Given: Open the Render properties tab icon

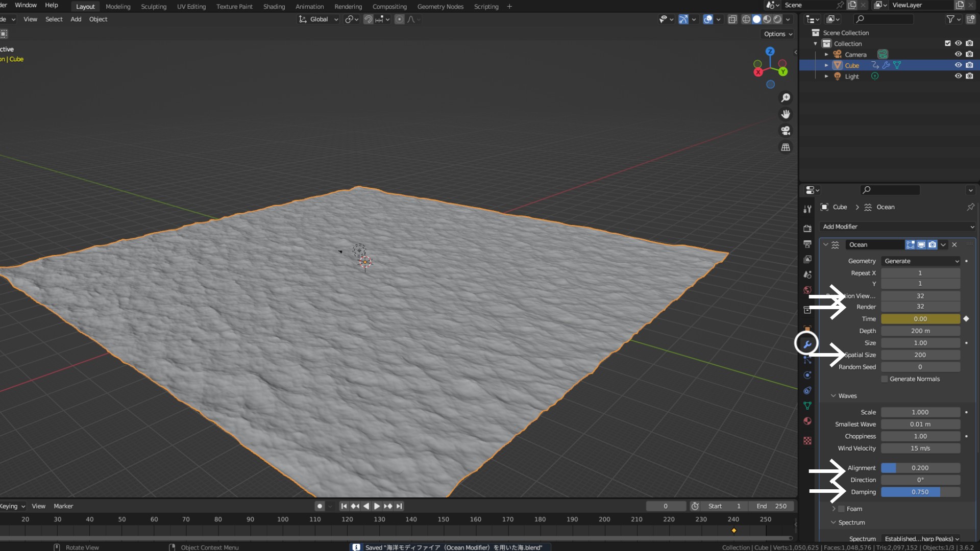Looking at the screenshot, I should point(807,229).
